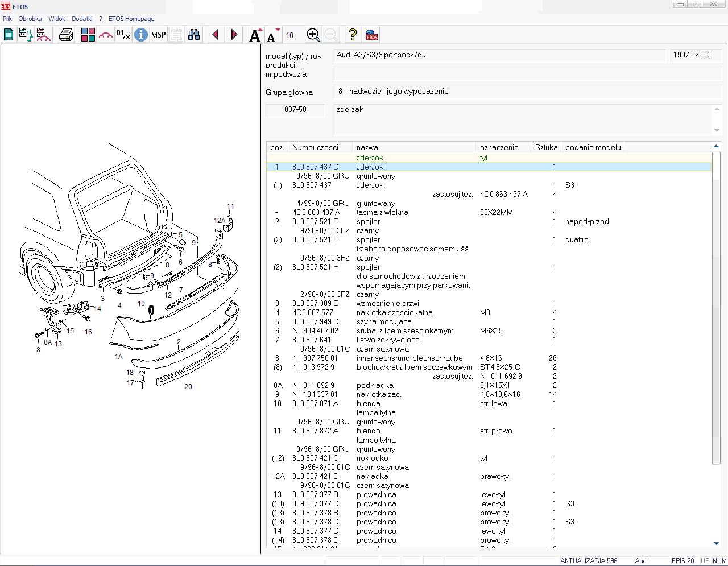The image size is (728, 566).
Task: Open the ETOS Homepage menu item
Action: click(x=131, y=19)
